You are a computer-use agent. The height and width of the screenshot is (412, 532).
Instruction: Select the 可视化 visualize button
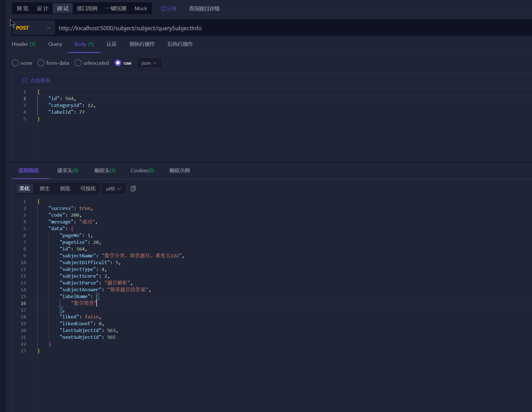88,189
